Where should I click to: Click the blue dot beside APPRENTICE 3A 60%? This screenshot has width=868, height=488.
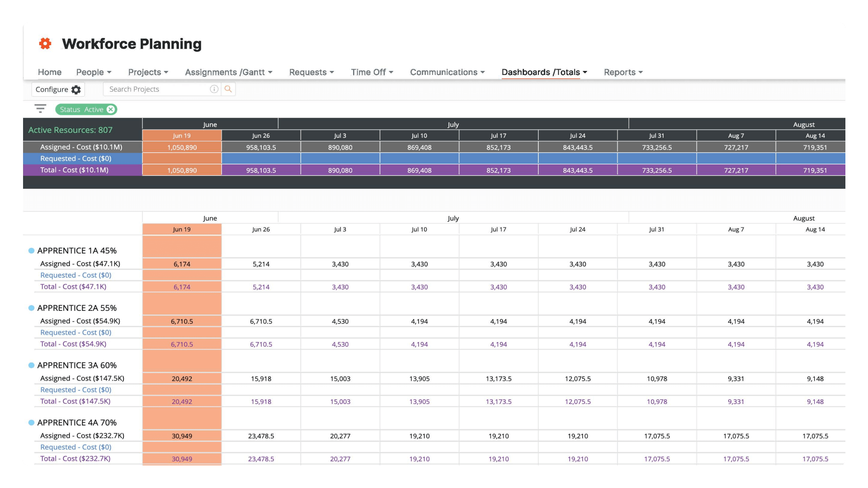pyautogui.click(x=31, y=365)
